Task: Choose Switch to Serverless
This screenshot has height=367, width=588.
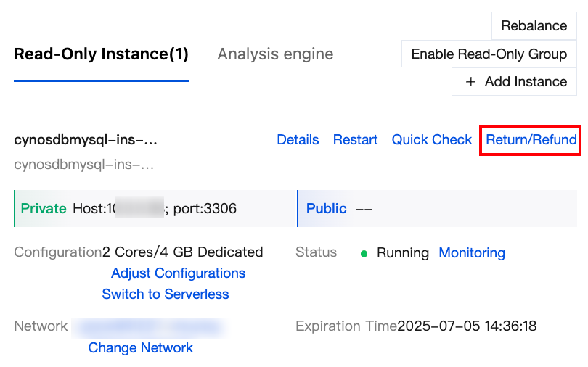Action: tap(166, 294)
